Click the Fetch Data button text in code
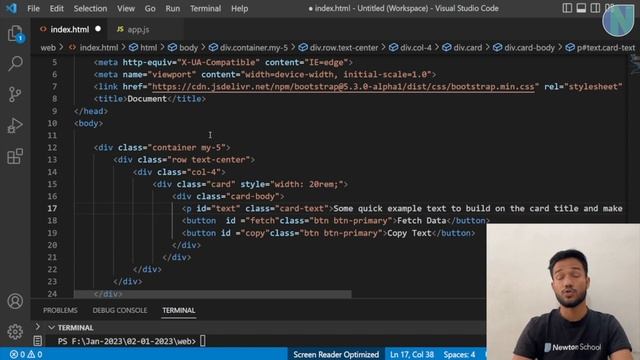 (x=421, y=220)
